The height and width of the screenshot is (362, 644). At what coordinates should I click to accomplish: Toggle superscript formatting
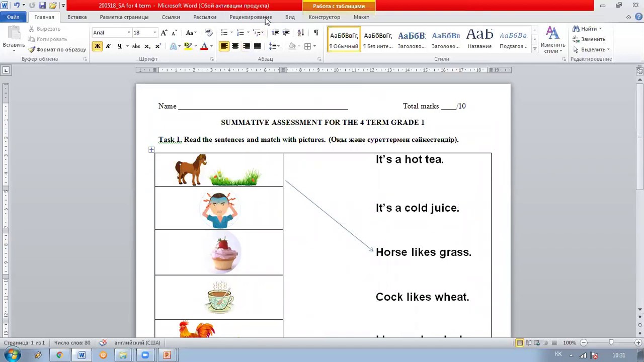pyautogui.click(x=158, y=46)
